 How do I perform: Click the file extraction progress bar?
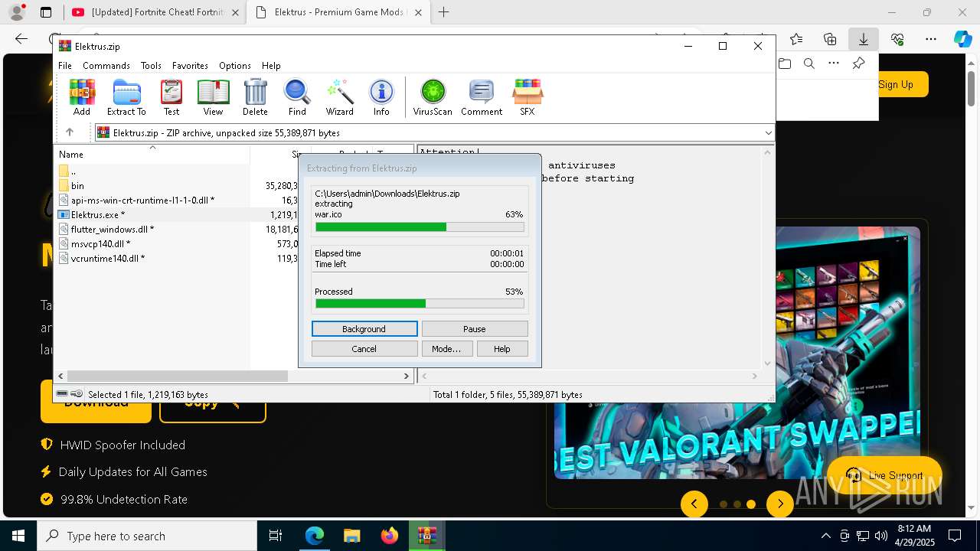420,227
